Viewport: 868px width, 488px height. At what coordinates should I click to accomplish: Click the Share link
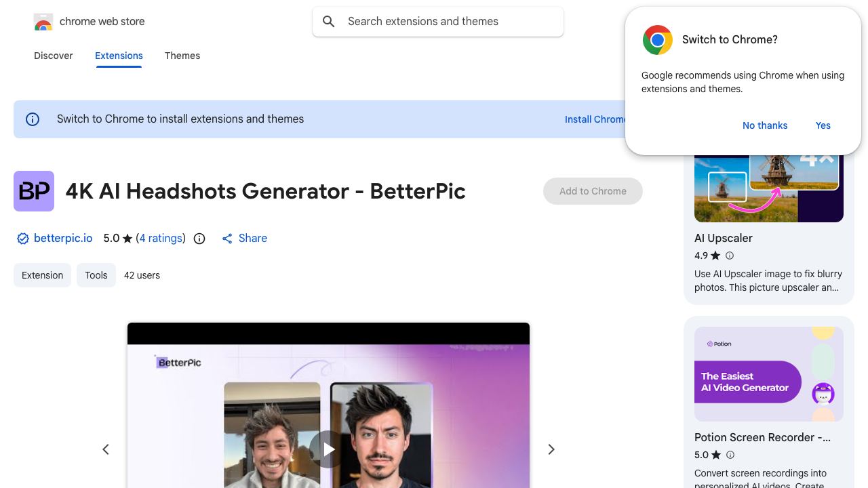point(253,239)
